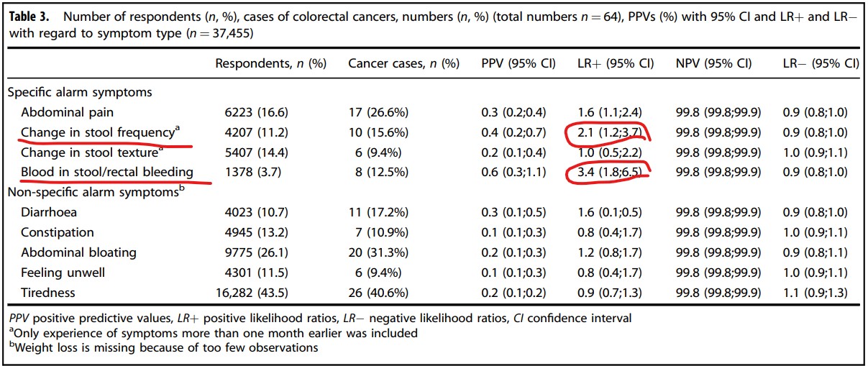Select the 'Diarrhoea' row label
Viewport: 868px width, 366px height.
pyautogui.click(x=49, y=212)
